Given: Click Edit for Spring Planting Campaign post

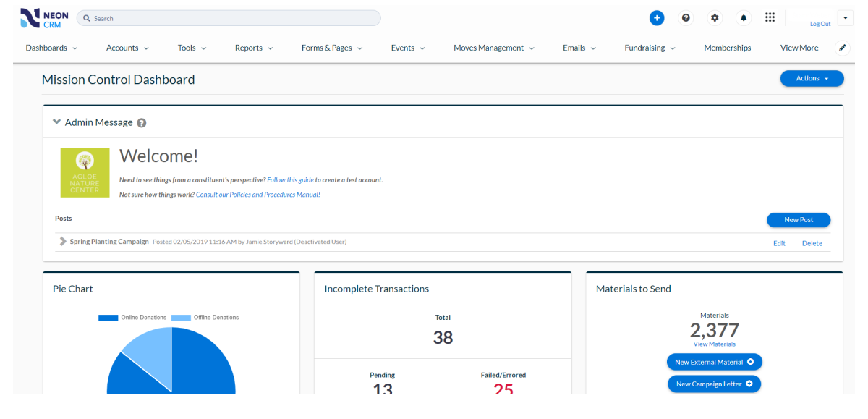Looking at the screenshot, I should (779, 243).
